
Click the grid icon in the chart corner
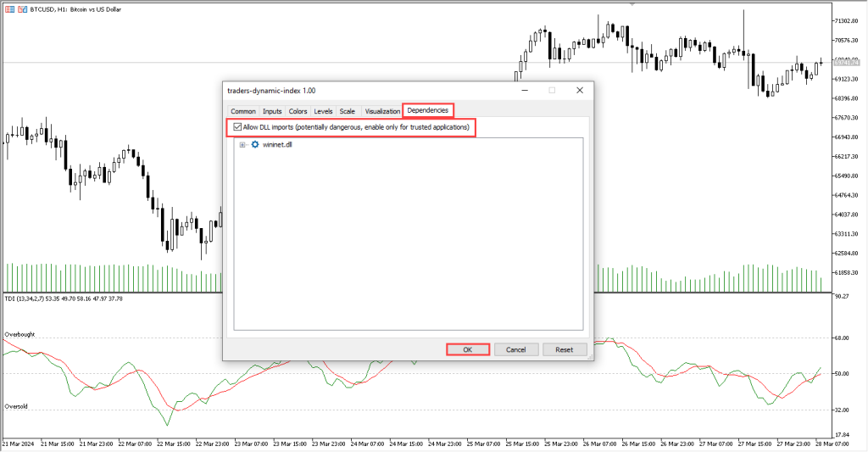pos(10,9)
